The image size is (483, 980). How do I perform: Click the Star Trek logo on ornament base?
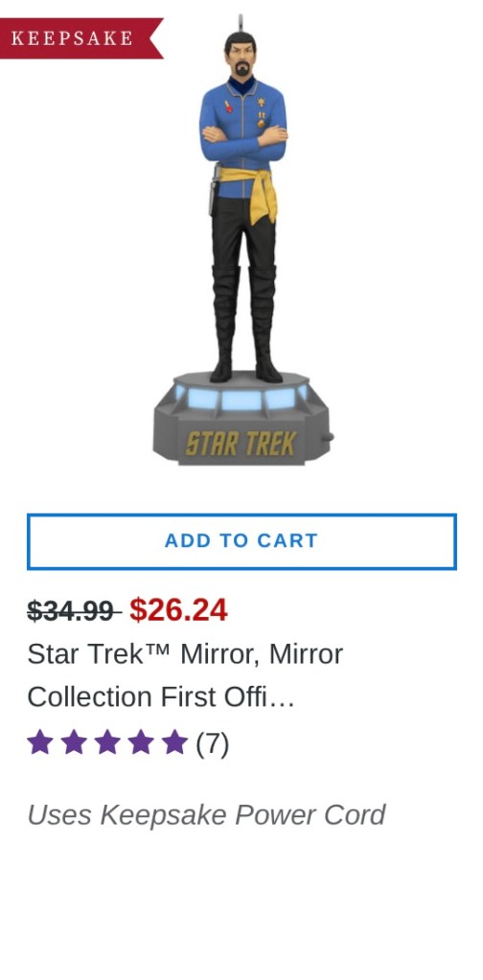(241, 444)
